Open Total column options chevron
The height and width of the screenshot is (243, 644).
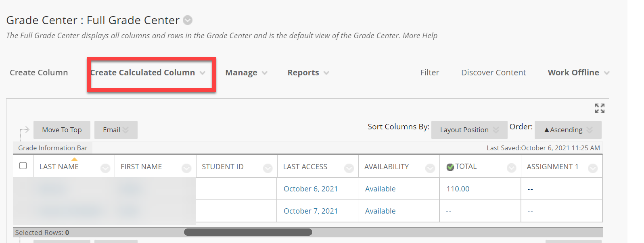point(511,168)
